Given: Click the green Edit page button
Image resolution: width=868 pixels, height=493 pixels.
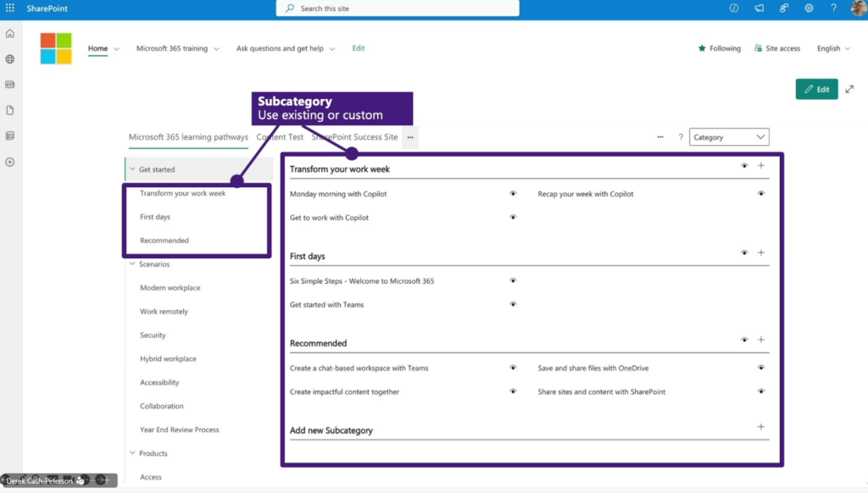Looking at the screenshot, I should 816,89.
